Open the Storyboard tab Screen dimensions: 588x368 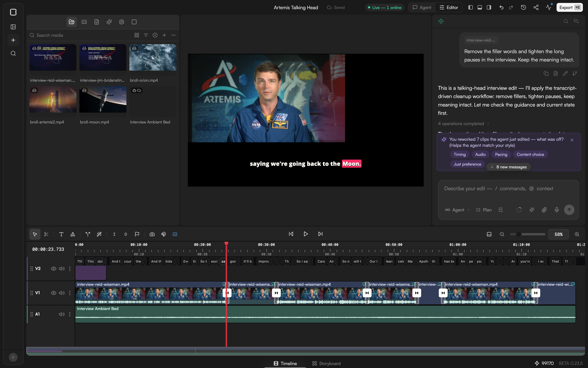pyautogui.click(x=326, y=363)
